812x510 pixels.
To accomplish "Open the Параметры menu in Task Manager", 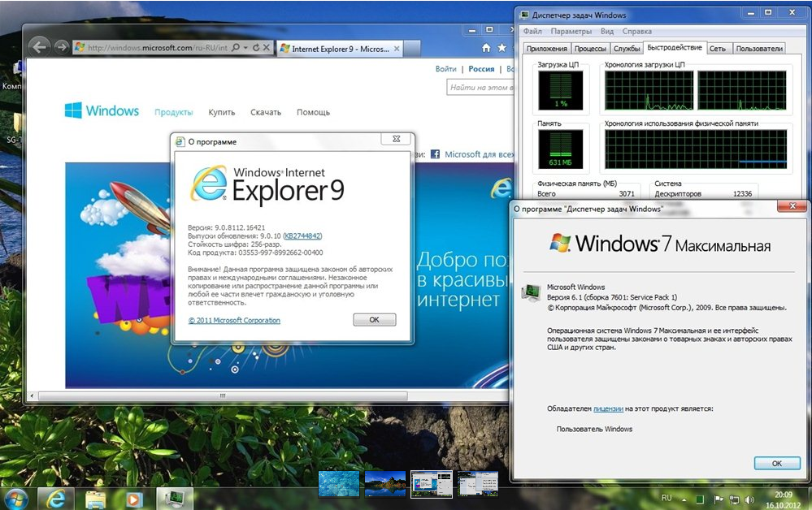I will pos(571,31).
